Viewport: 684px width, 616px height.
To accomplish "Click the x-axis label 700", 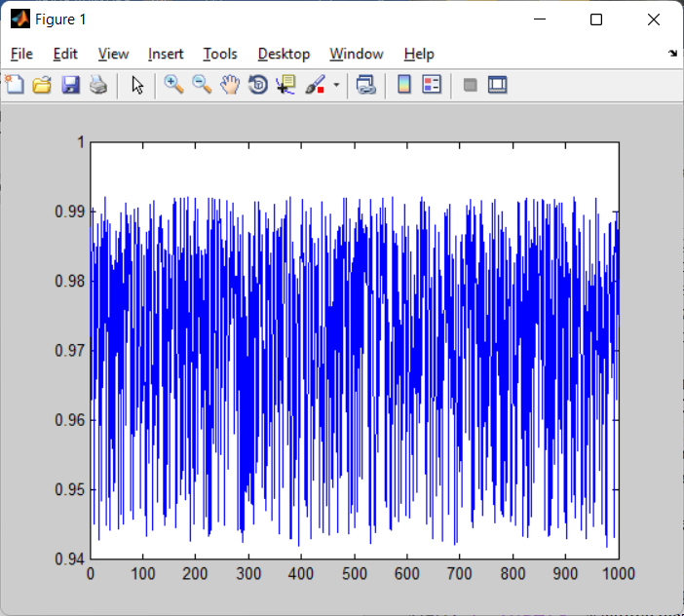I will coord(459,574).
